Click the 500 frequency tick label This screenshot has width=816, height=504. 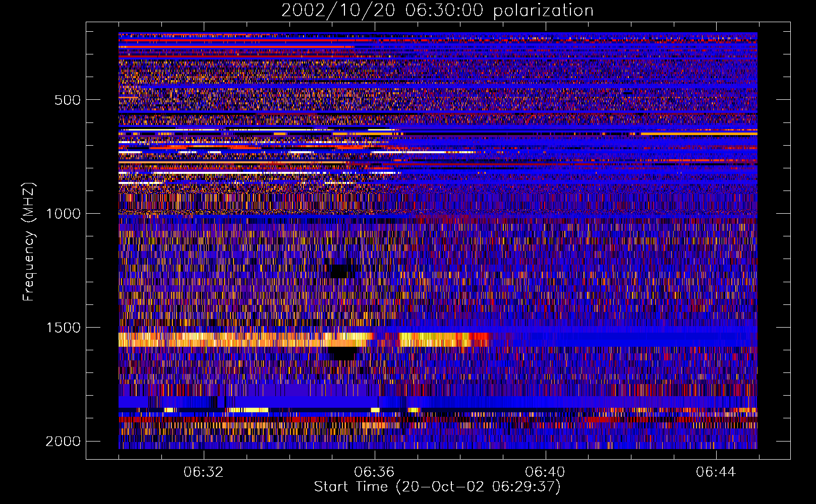pos(68,100)
